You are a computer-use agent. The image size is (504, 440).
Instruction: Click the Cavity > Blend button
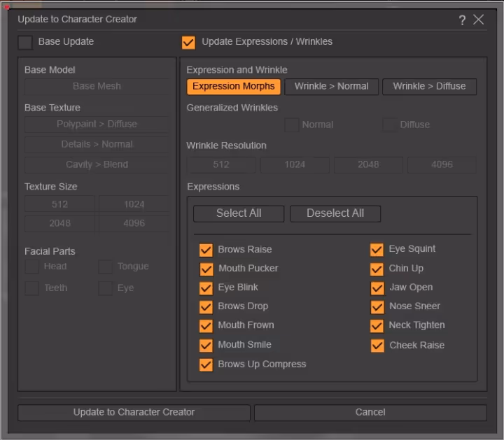click(x=97, y=165)
